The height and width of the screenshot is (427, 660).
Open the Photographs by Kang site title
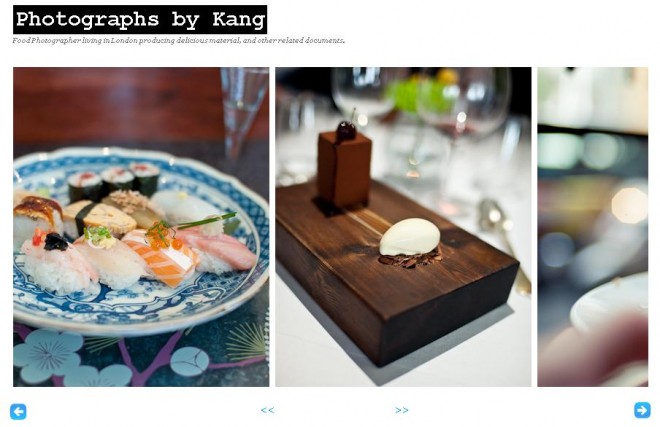[140, 19]
